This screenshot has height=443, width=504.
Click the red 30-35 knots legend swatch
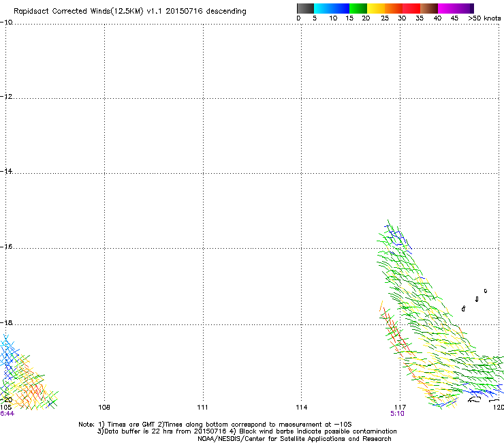411,8
